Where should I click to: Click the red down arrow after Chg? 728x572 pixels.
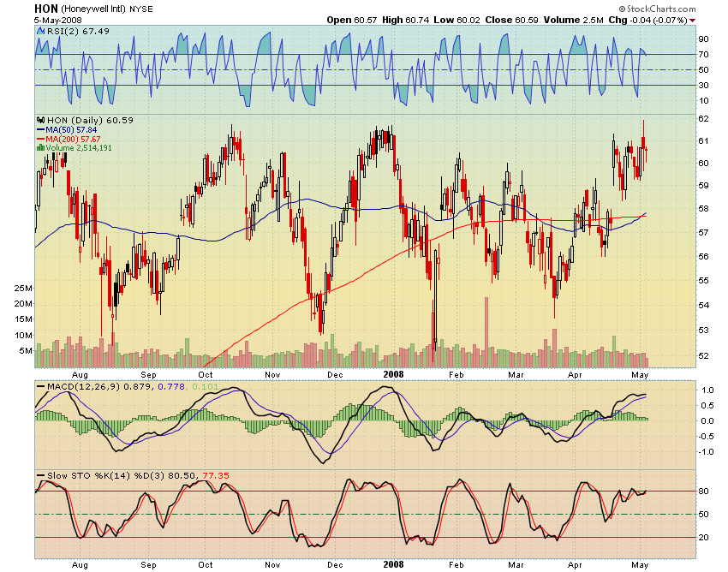(x=693, y=20)
